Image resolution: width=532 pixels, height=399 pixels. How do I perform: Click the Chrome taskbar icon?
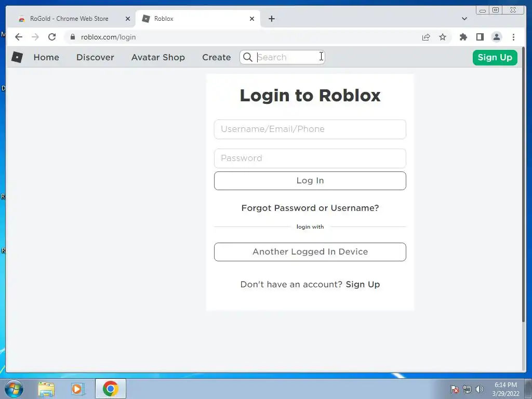pos(110,389)
